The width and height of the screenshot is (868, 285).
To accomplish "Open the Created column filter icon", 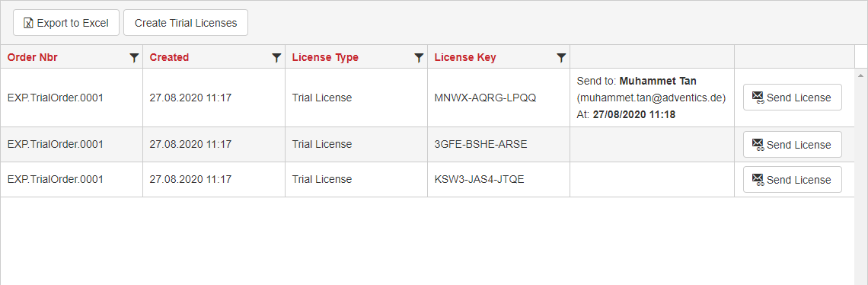I will tap(277, 57).
